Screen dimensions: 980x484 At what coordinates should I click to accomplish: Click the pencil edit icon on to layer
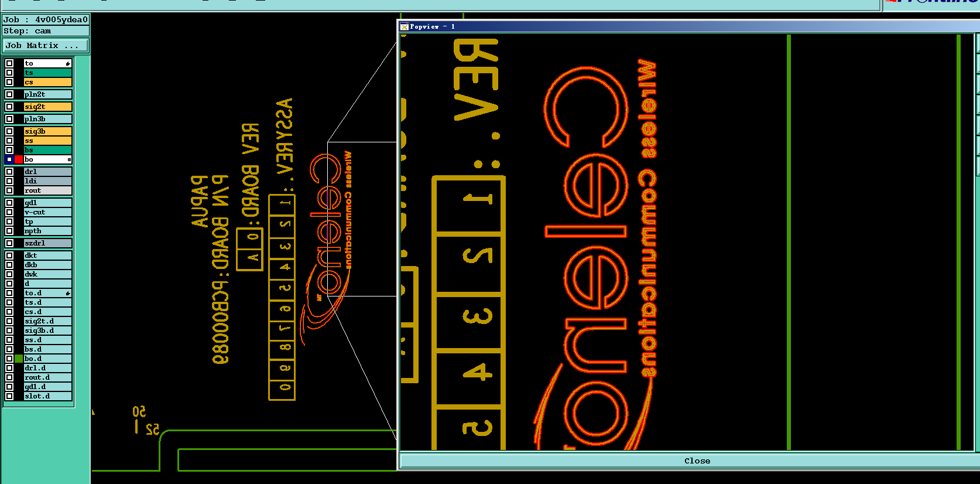click(x=68, y=63)
